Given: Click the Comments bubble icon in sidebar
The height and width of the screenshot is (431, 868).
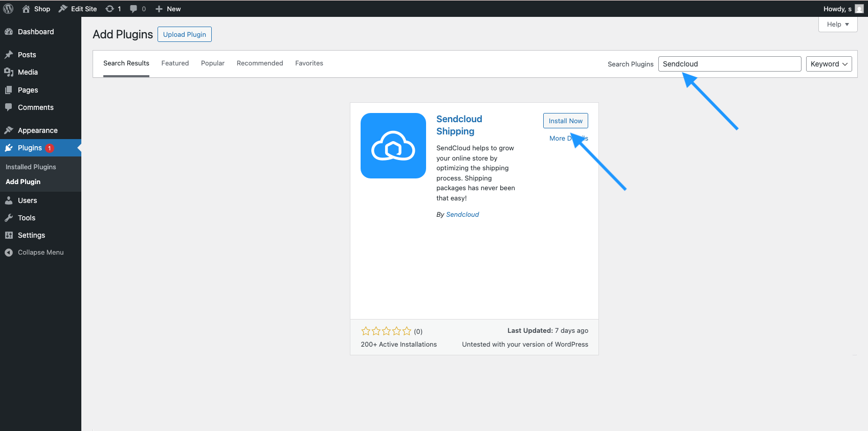Looking at the screenshot, I should 9,107.
